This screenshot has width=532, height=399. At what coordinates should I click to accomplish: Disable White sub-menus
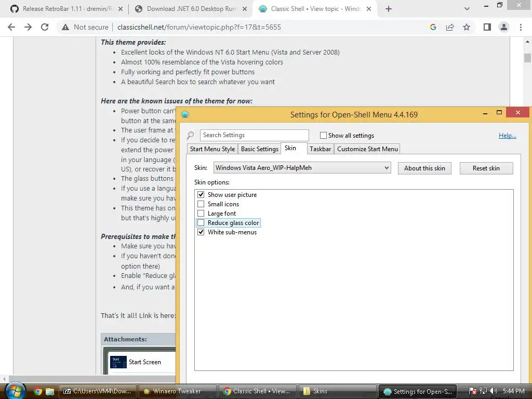point(201,232)
